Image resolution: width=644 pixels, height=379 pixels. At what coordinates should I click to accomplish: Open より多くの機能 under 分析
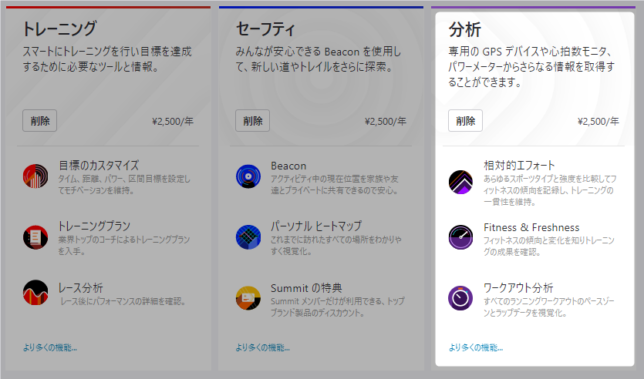click(475, 348)
